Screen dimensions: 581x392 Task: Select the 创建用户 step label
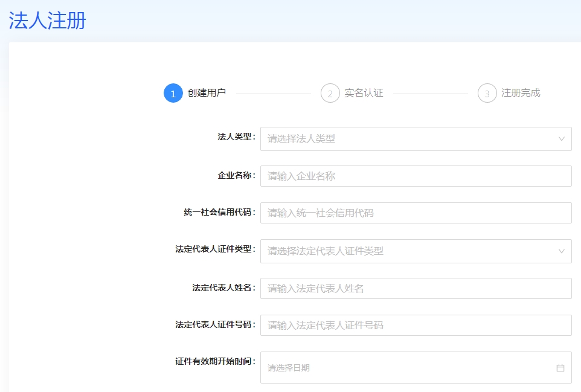207,93
